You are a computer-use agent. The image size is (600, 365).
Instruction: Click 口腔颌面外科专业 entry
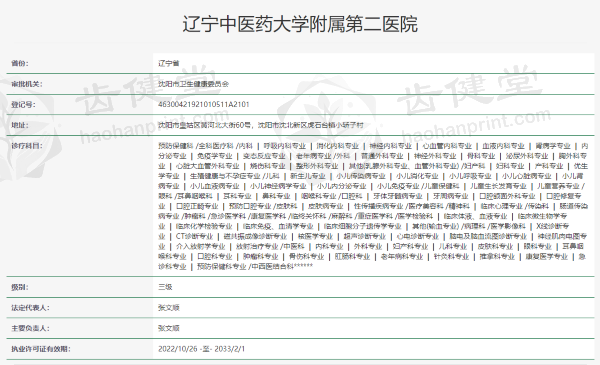(x=507, y=196)
